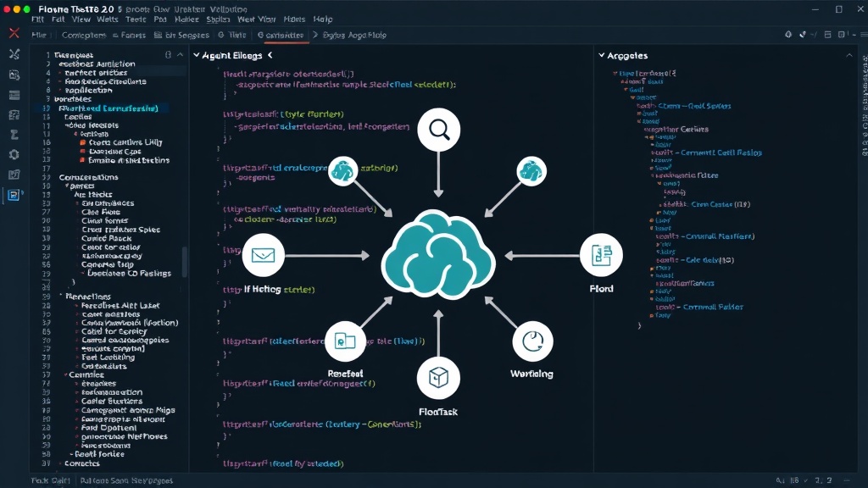
Task: Click the left arrow after Agent Elleegs title
Action: [x=270, y=55]
